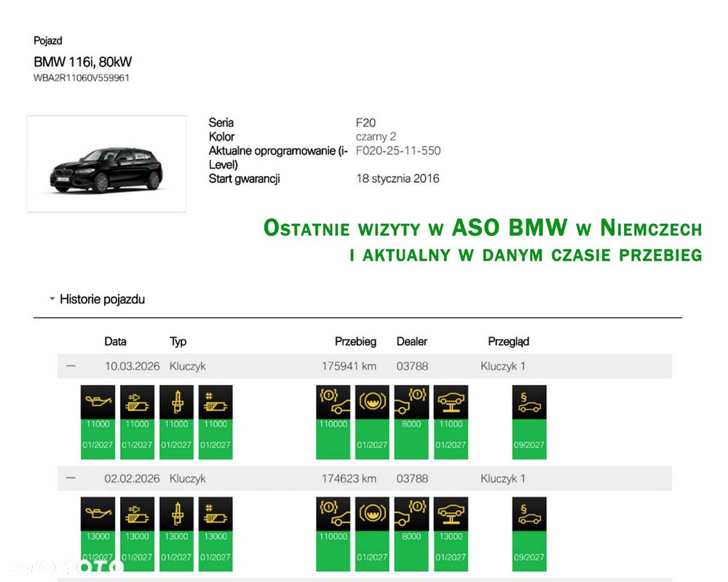Click 11000 value under oil icon in 10.03.2026 entry
The image size is (728, 582).
(98, 424)
